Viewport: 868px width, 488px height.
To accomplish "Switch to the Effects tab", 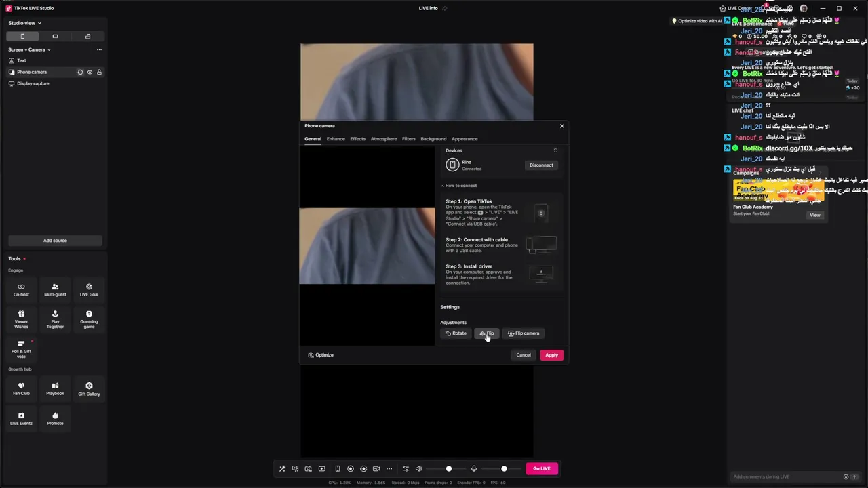I will tap(358, 139).
